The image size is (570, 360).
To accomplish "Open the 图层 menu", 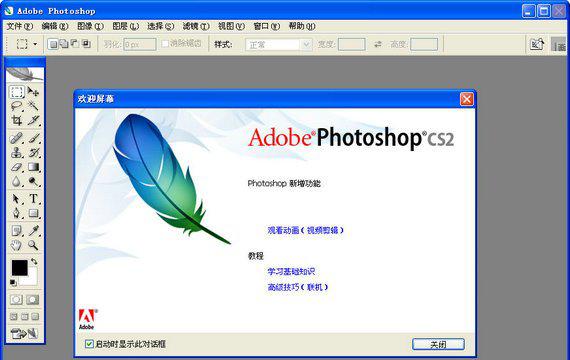I will (x=126, y=26).
